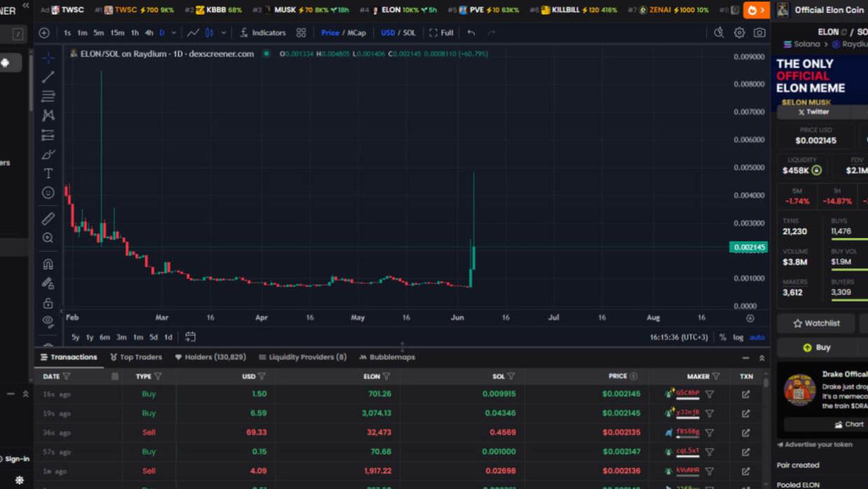Image resolution: width=868 pixels, height=489 pixels.
Task: Filter by maker G5CRhP
Action: point(709,394)
